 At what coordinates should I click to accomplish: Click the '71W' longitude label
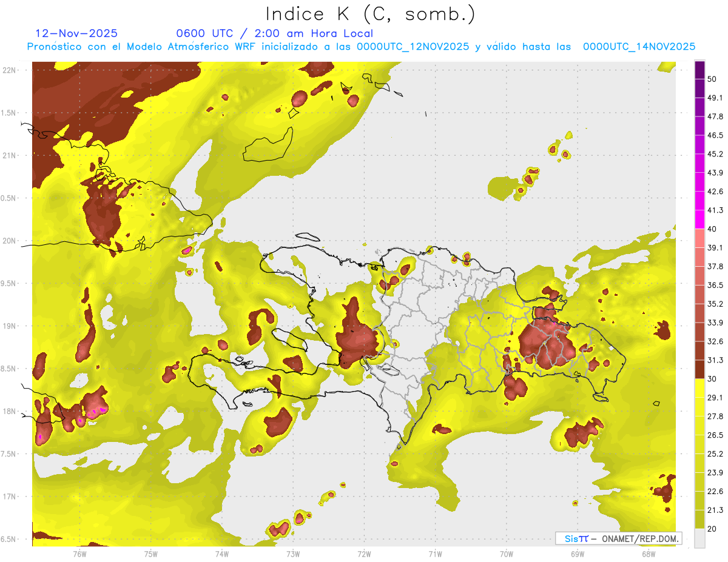(435, 554)
